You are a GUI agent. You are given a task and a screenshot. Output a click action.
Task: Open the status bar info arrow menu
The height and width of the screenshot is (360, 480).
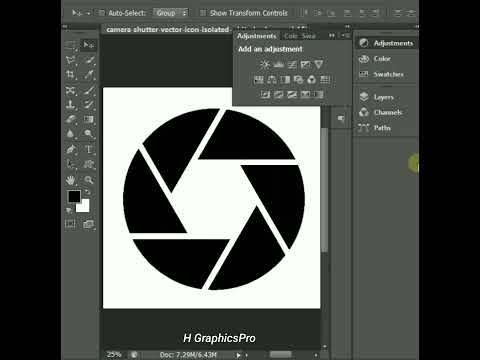point(239,355)
